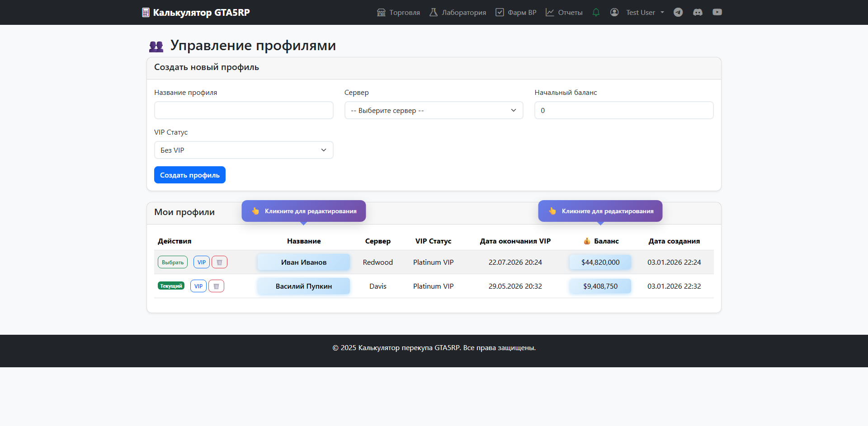Open the Лаборатория menu item
Viewport: 868px width, 426px height.
point(458,12)
